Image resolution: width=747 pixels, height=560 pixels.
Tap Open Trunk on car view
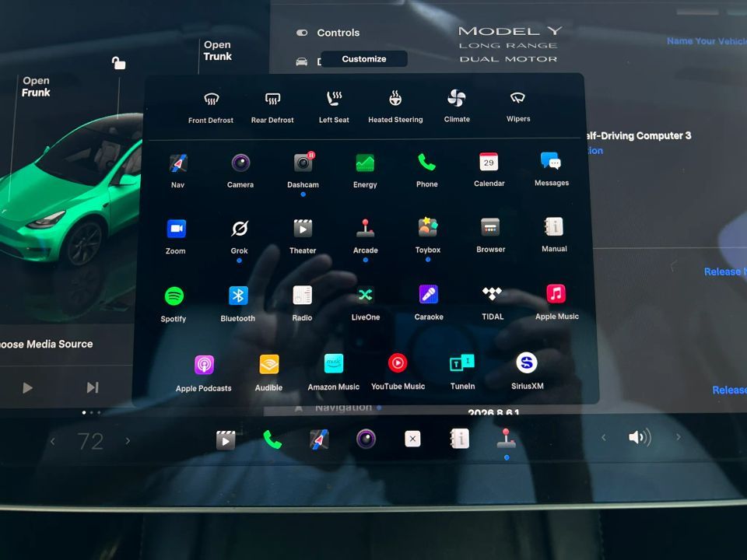click(x=218, y=51)
